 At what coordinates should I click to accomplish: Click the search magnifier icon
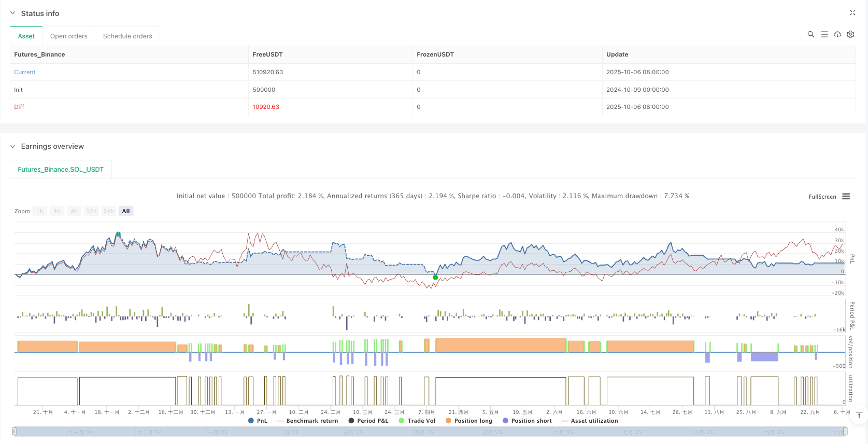810,34
